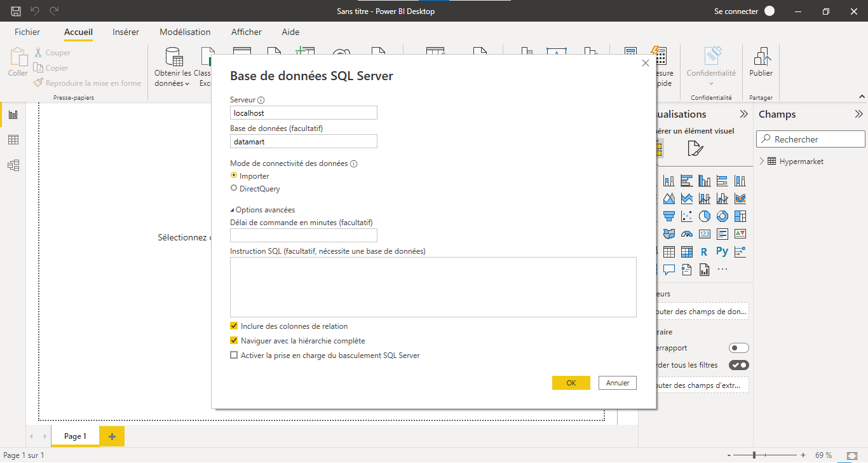868x463 pixels.
Task: Close the SQL Server dialog
Action: pyautogui.click(x=646, y=63)
